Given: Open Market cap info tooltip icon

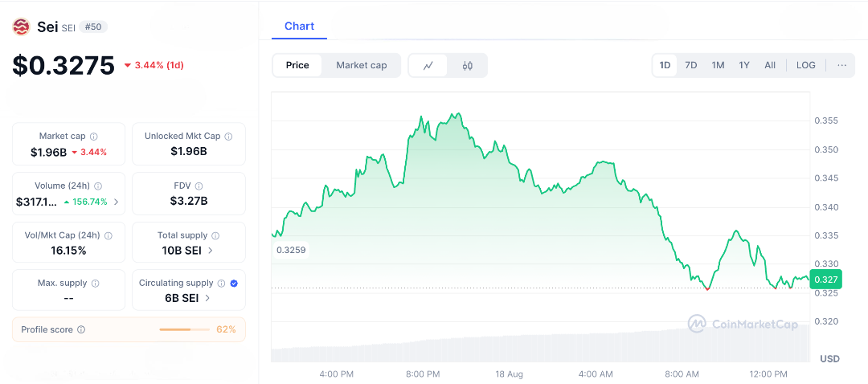Looking at the screenshot, I should 94,136.
